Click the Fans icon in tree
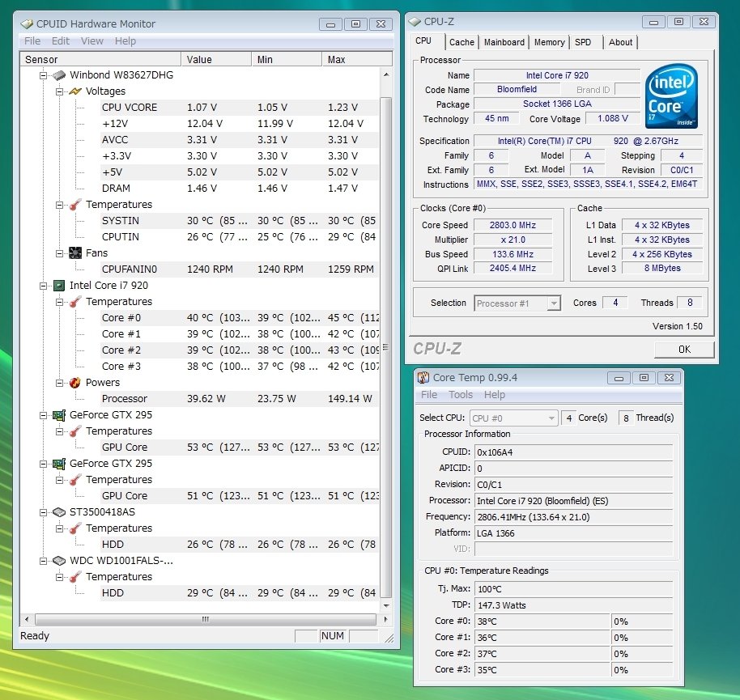The height and width of the screenshot is (700, 740). (75, 253)
